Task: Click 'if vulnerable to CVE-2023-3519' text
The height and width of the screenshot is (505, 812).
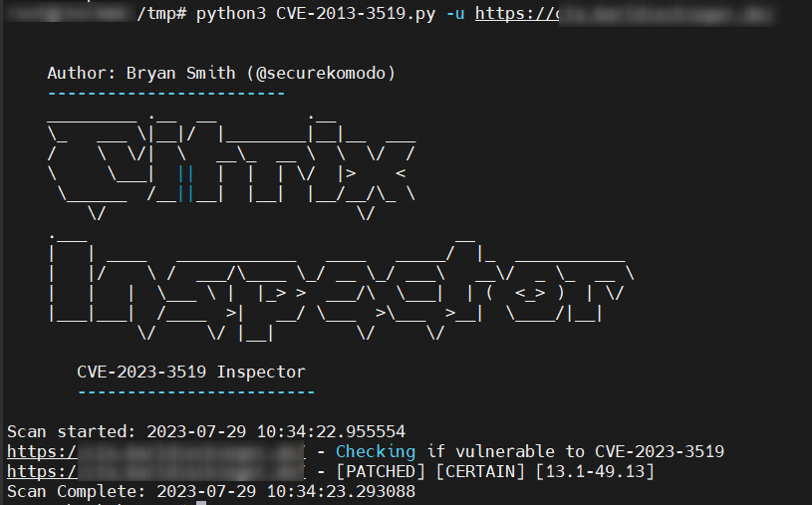Action: coord(575,451)
